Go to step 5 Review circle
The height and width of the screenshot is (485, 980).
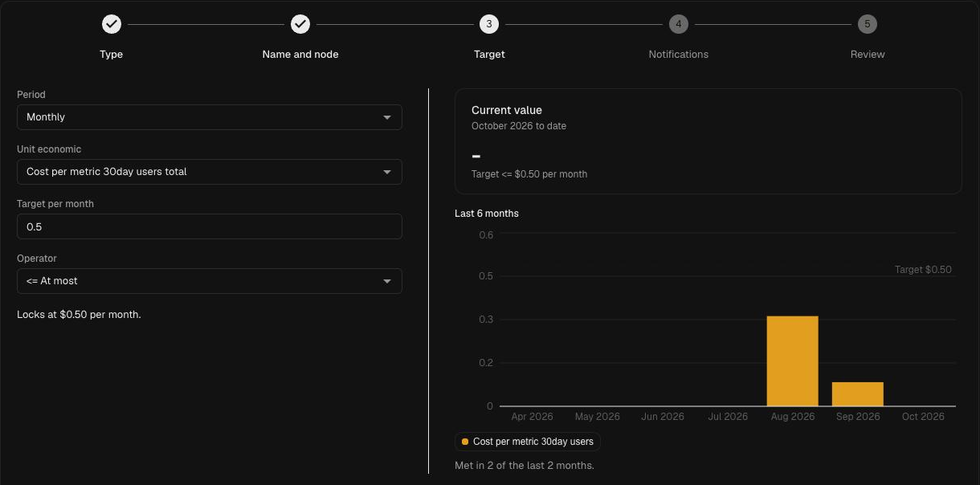pyautogui.click(x=868, y=24)
